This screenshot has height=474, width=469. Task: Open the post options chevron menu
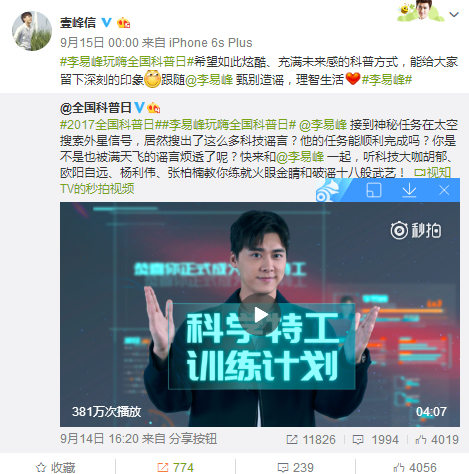click(x=454, y=14)
